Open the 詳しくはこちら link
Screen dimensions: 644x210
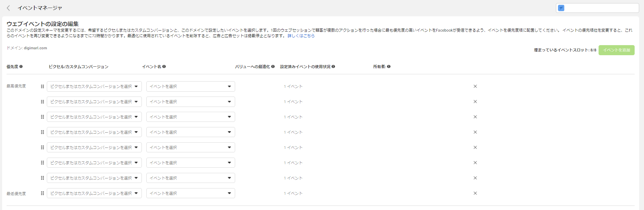pyautogui.click(x=301, y=36)
